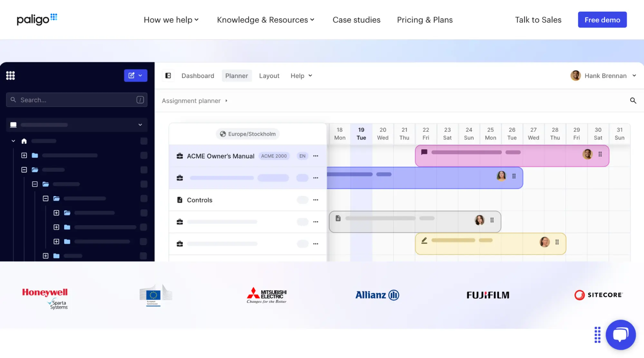644x358 pixels.
Task: Open the app grid menu icon
Action: [x=10, y=76]
